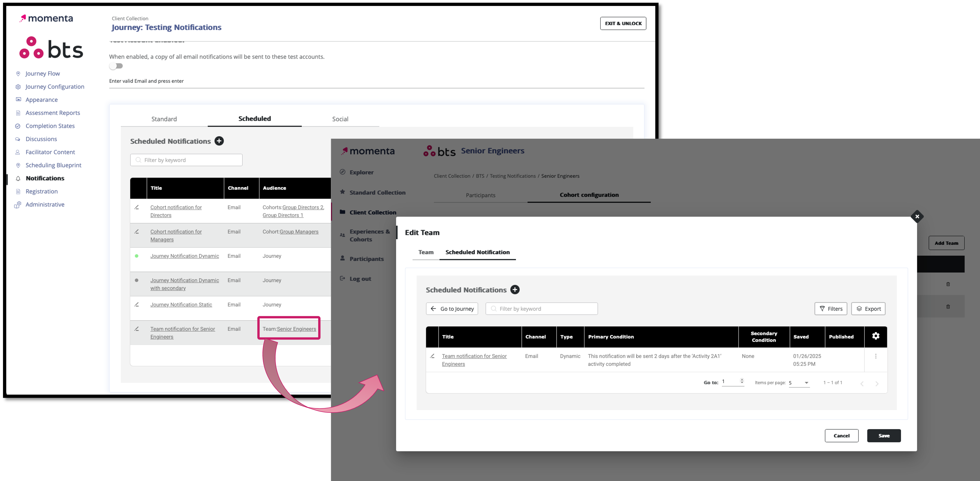Click Filter by keyword field in modal
Screen dimensions: 980x481
click(x=541, y=309)
